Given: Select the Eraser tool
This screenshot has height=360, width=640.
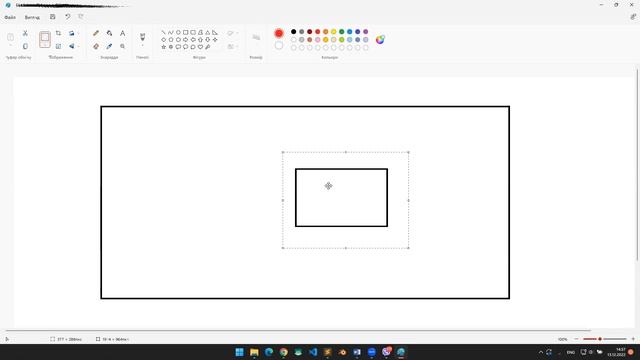Looking at the screenshot, I should point(96,47).
